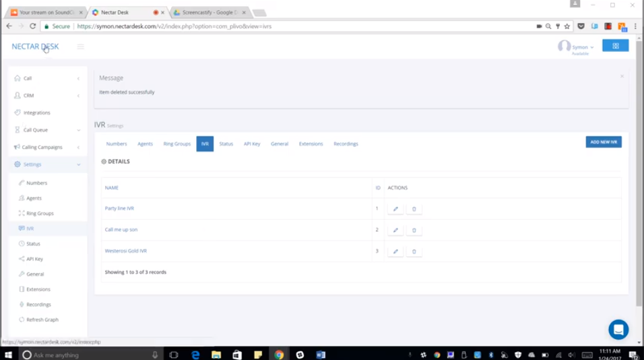
Task: Open the Symon user profile dropdown
Action: tap(583, 47)
